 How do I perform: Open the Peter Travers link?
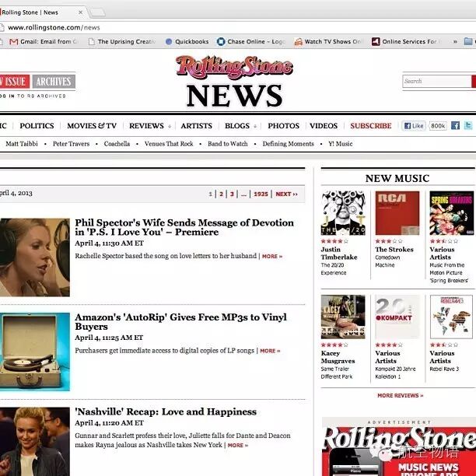point(71,144)
